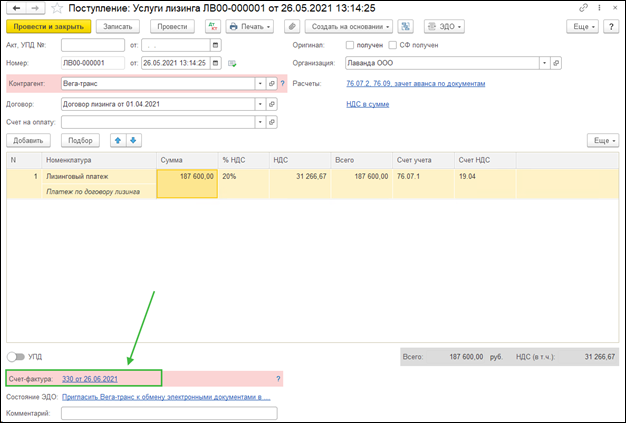
Task: Click the Номер field ЛВ00-000001
Action: point(93,63)
